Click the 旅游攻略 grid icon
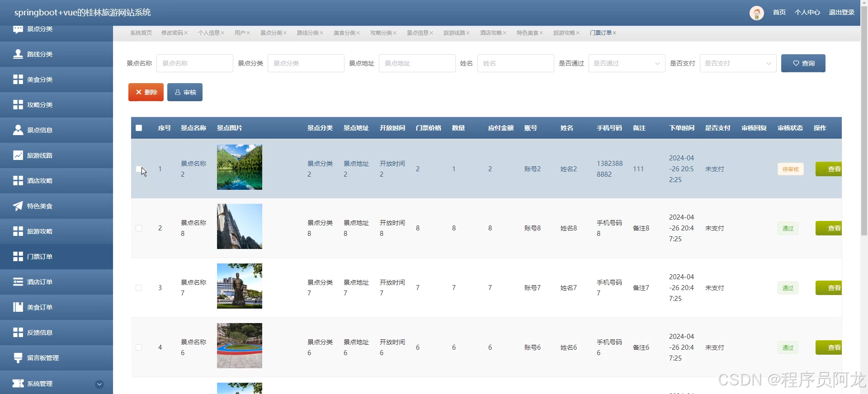 (18, 231)
